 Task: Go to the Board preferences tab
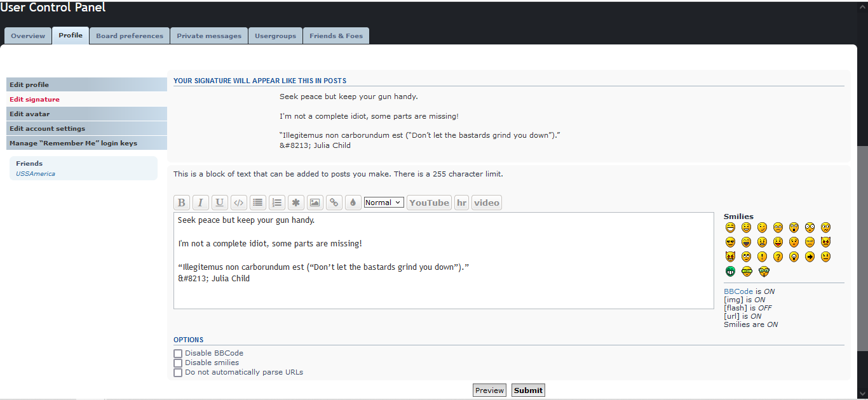click(130, 36)
